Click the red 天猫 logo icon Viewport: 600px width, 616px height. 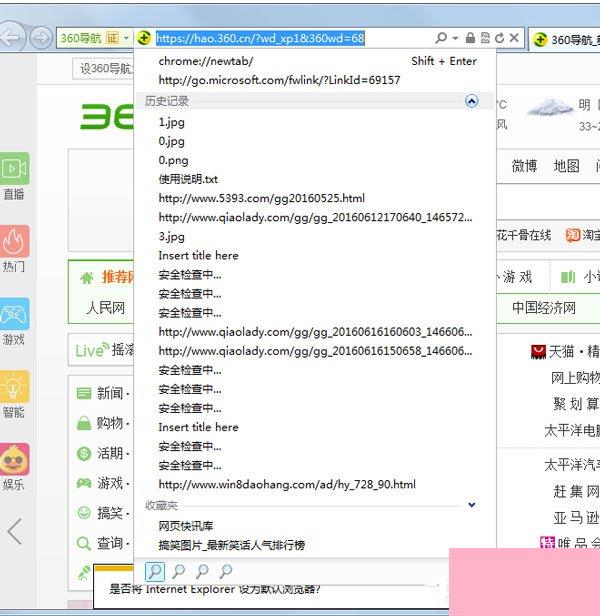tap(538, 352)
